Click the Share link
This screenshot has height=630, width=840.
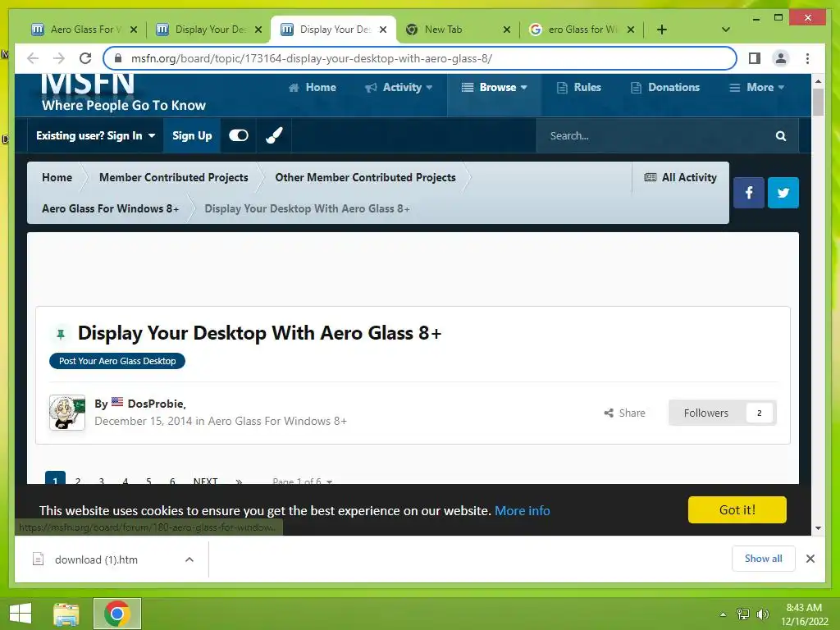click(x=624, y=413)
